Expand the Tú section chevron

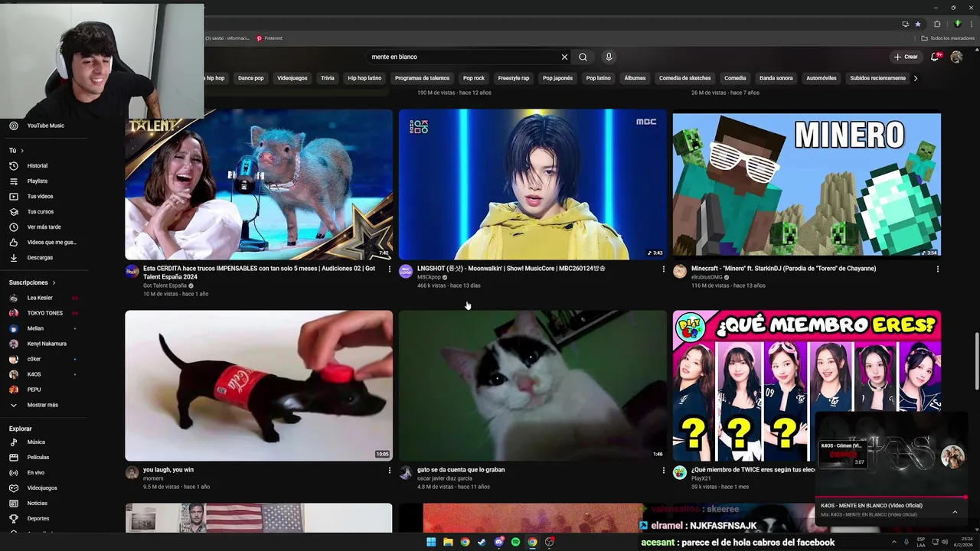point(22,151)
